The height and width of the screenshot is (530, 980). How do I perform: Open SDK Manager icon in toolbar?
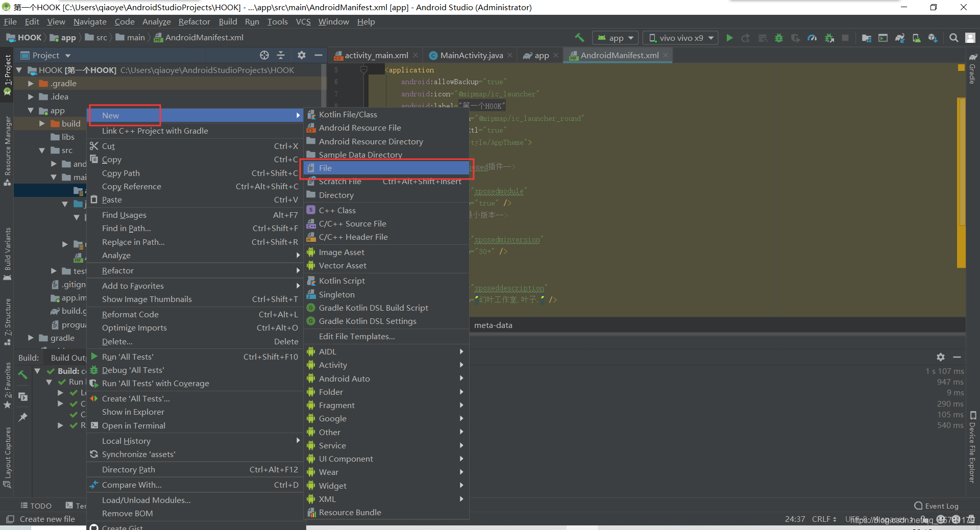933,38
